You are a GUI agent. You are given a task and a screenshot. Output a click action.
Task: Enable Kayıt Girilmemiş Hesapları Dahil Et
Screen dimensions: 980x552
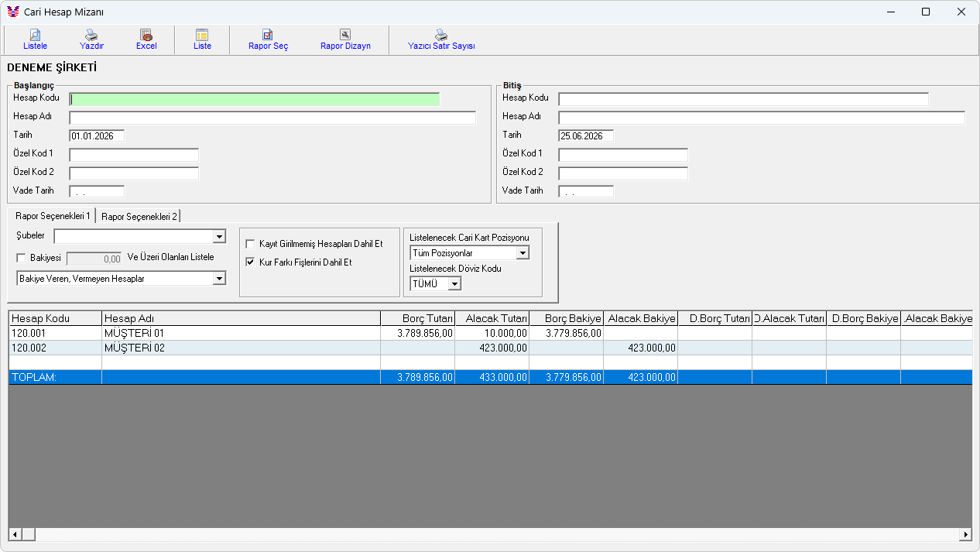[250, 244]
